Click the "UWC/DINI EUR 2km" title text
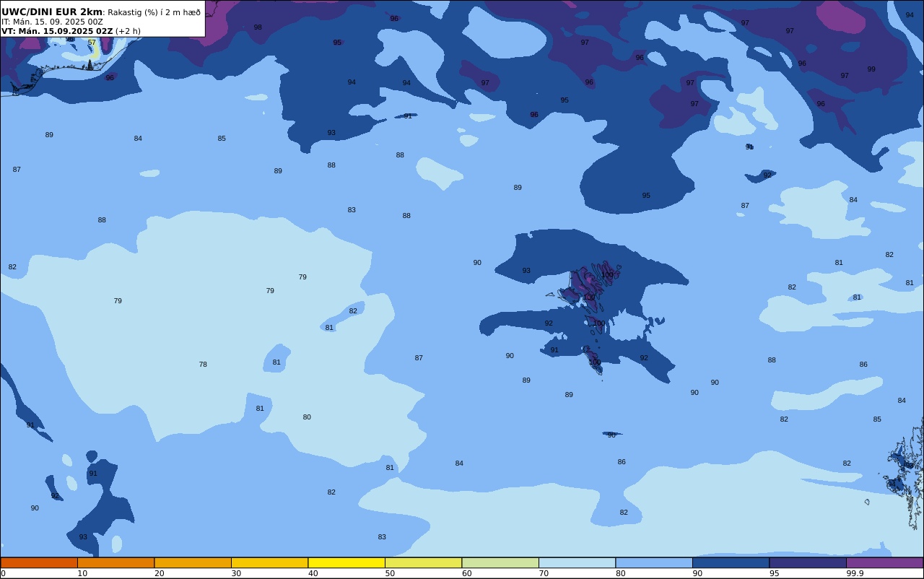This screenshot has height=579, width=924. [52, 12]
